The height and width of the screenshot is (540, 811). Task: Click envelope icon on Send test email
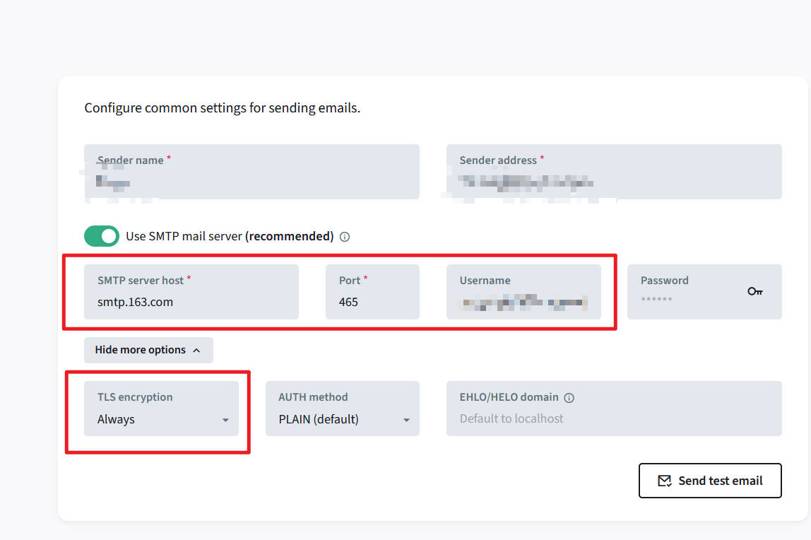pyautogui.click(x=664, y=481)
